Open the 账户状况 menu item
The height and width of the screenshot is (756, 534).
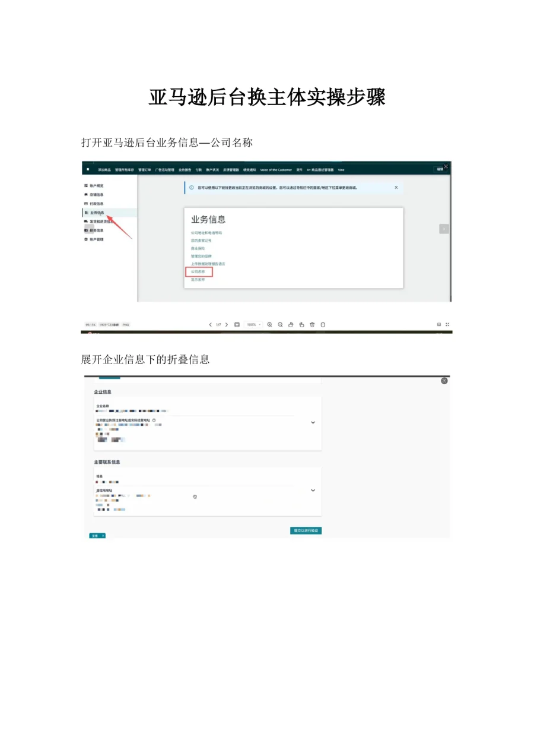(212, 169)
